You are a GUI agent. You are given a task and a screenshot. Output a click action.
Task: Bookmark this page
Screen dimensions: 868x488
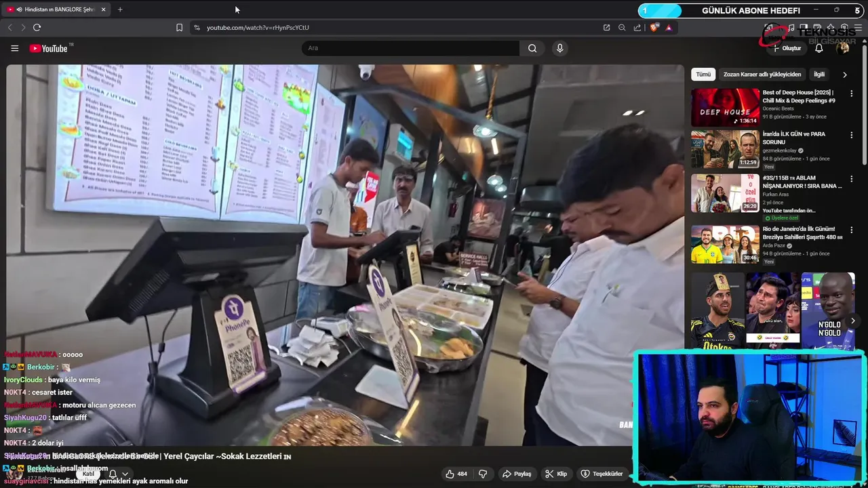click(179, 27)
